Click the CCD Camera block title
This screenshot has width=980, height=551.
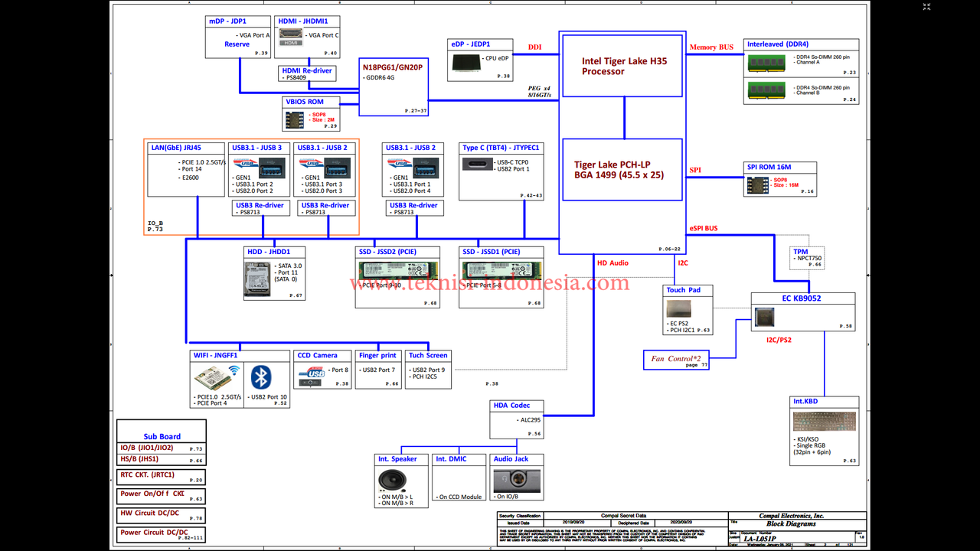(317, 355)
